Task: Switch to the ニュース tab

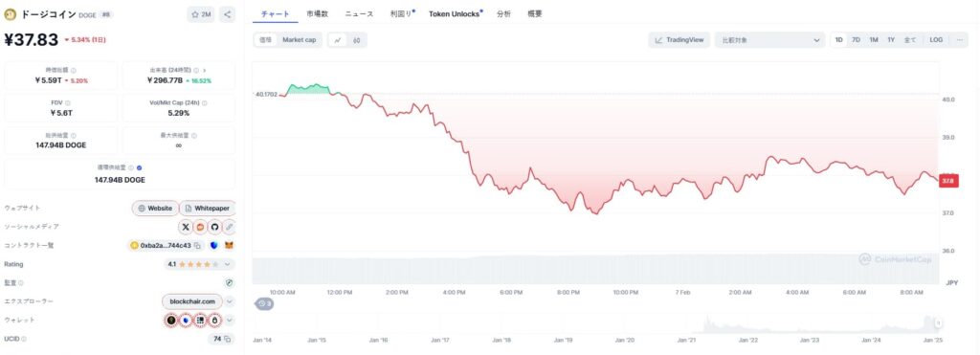Action: 360,13
